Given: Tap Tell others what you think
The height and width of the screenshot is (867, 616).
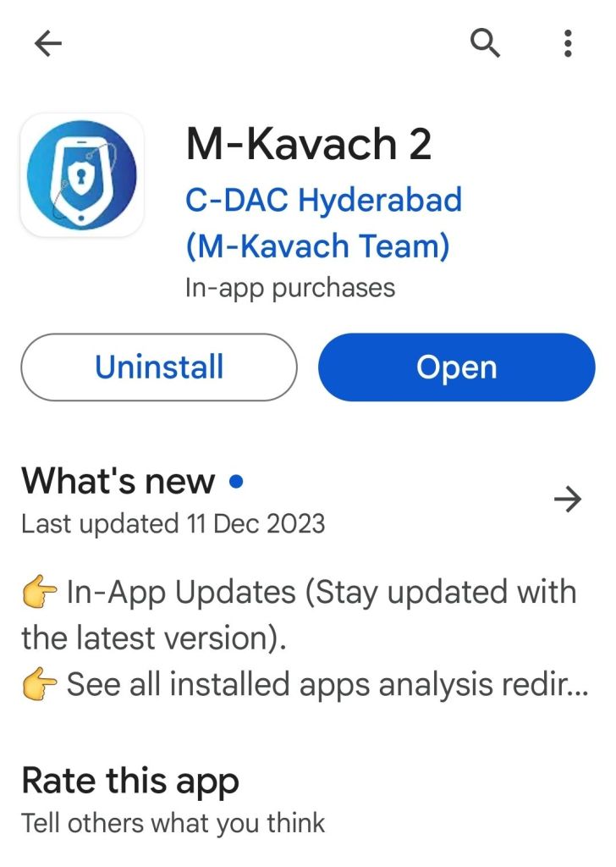Looking at the screenshot, I should [173, 823].
